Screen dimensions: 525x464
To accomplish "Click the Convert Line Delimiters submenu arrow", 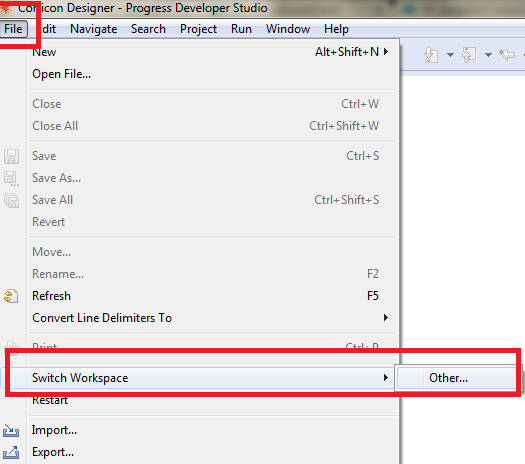I will (x=386, y=317).
